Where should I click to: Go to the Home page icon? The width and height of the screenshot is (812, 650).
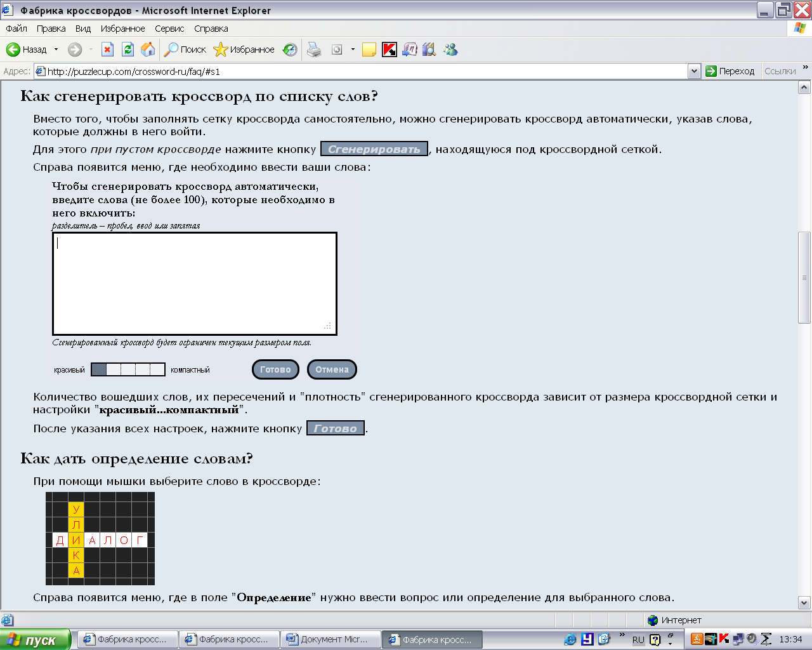[148, 50]
